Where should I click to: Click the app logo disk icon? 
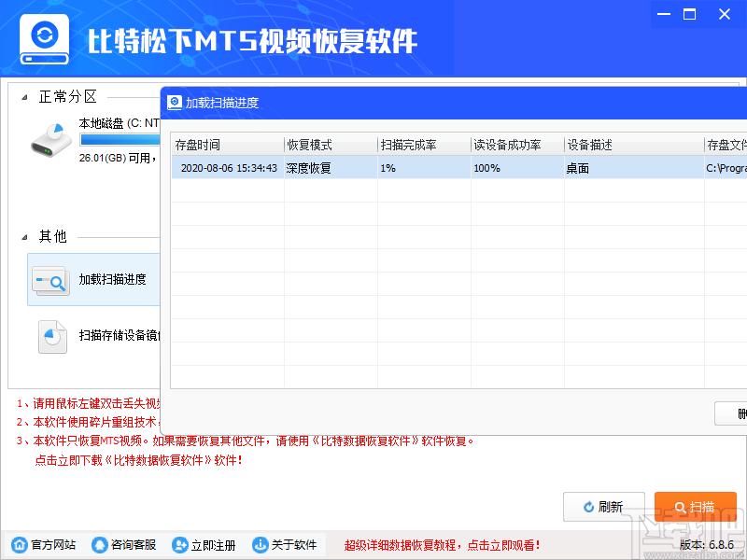44,39
